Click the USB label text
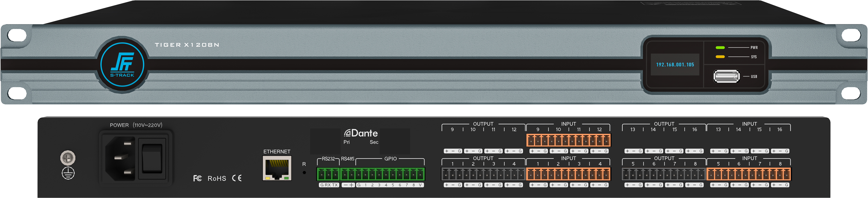Screen dimensions: 868x198 754,76
